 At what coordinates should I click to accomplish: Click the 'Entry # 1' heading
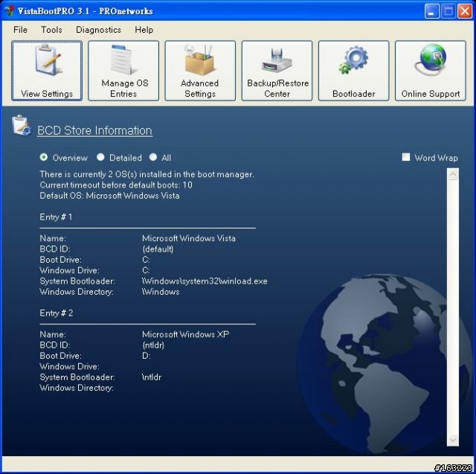(56, 217)
